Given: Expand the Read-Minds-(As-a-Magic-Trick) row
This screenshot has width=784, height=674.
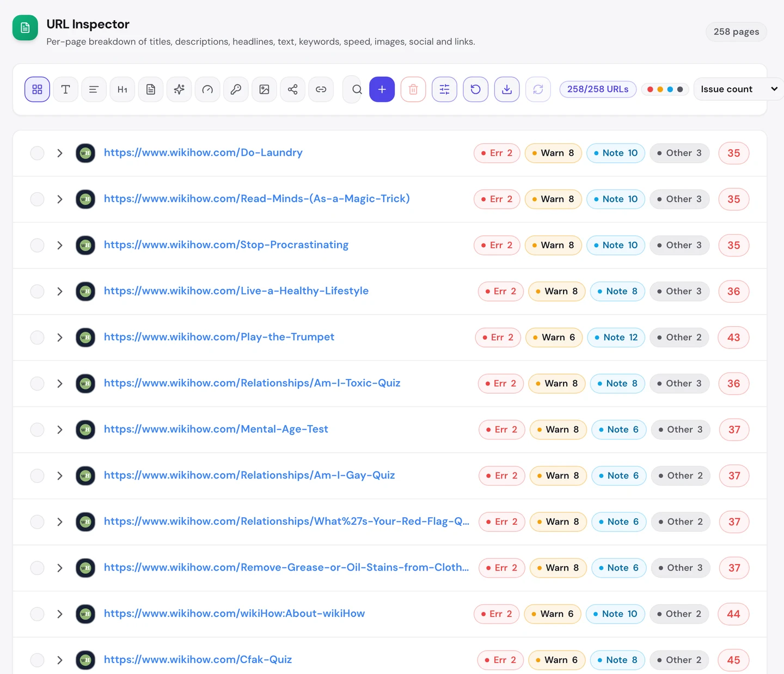Looking at the screenshot, I should click(60, 199).
